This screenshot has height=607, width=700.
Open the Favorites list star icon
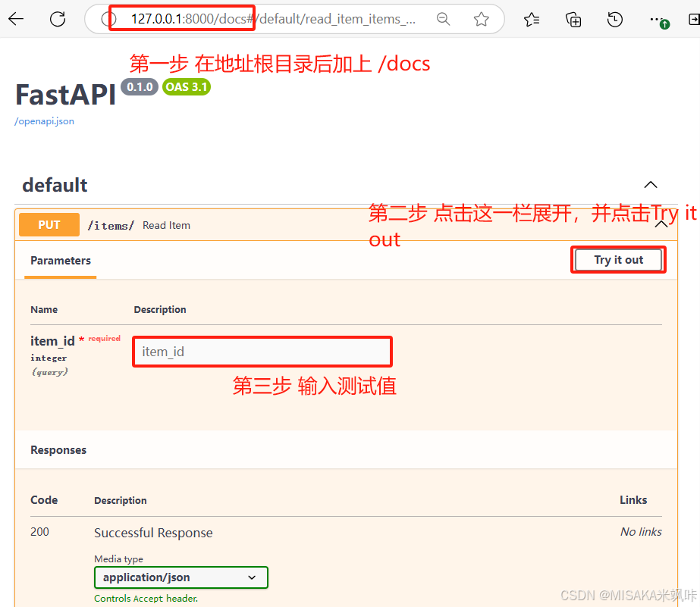pos(531,19)
